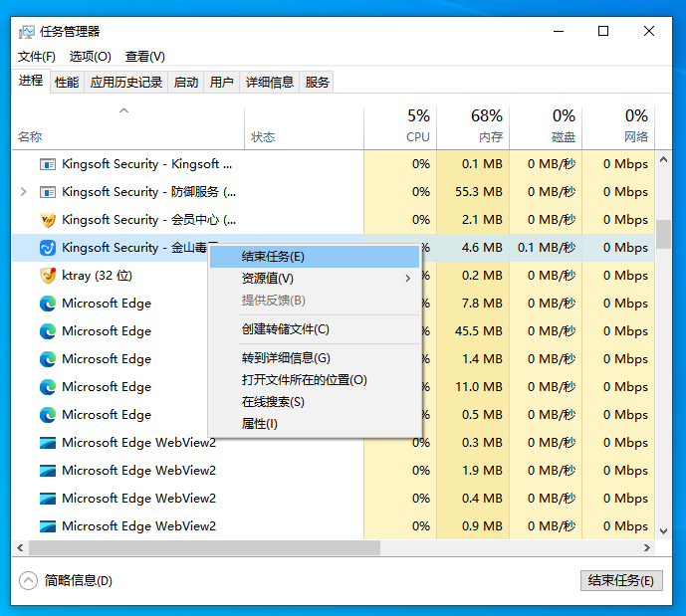Click the vertical scrollbar down arrow

pyautogui.click(x=663, y=531)
